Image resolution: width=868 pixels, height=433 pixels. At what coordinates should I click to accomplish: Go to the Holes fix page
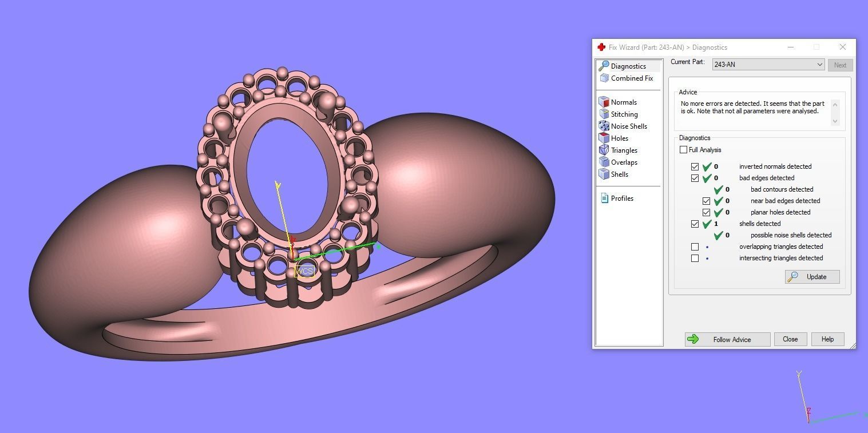point(620,138)
